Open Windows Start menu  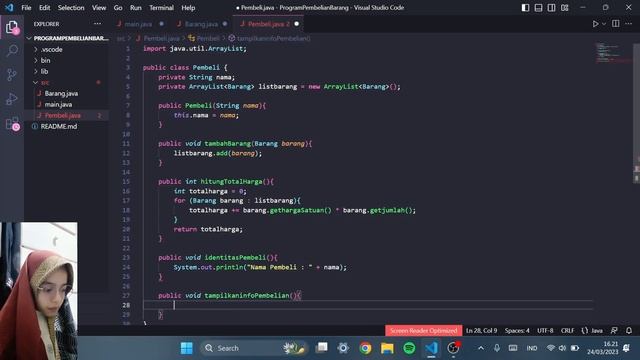pos(187,348)
